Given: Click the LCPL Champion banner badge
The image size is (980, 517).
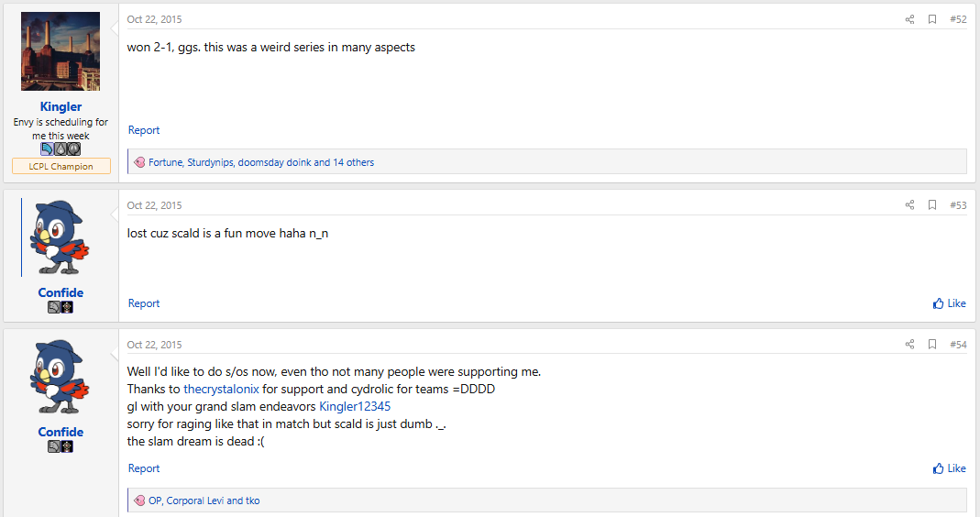Looking at the screenshot, I should click(61, 166).
